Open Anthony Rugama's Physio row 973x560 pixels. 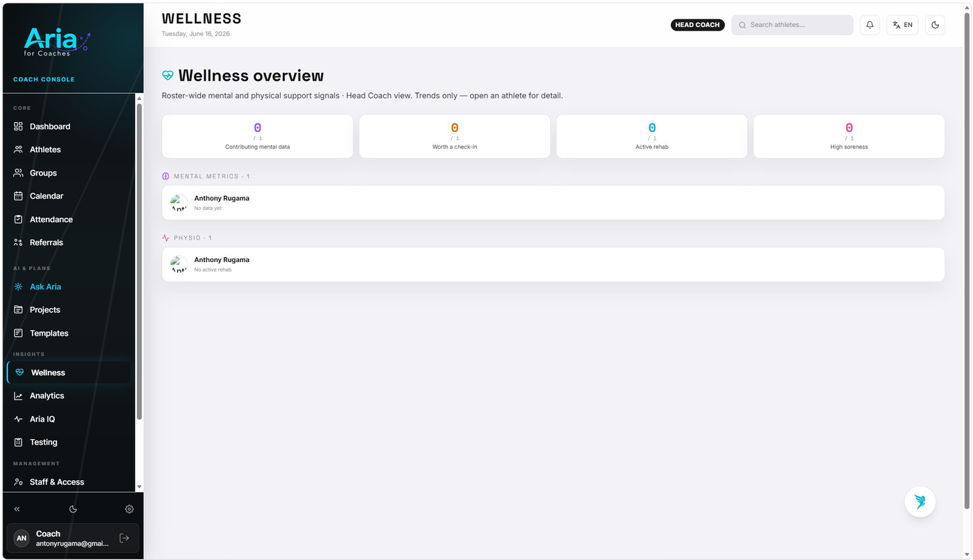[553, 265]
